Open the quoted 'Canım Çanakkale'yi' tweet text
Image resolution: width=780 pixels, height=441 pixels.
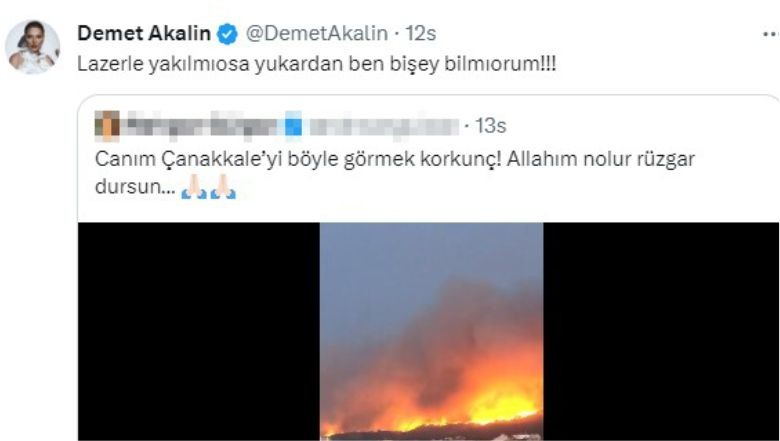[x=394, y=174]
